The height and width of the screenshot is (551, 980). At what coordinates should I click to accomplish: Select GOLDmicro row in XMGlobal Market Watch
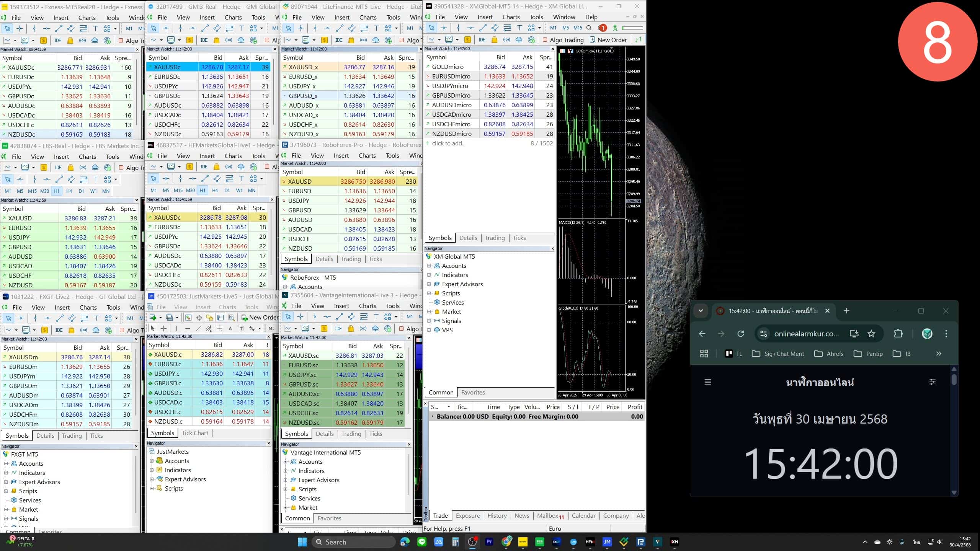489,67
